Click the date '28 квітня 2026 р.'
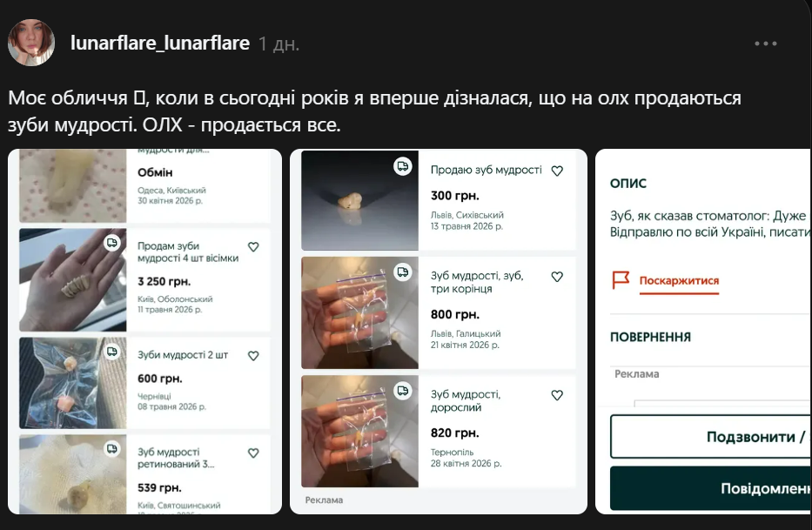The height and width of the screenshot is (530, 812). [466, 463]
